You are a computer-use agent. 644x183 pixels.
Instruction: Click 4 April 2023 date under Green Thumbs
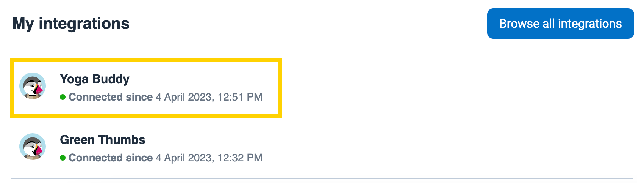184,158
